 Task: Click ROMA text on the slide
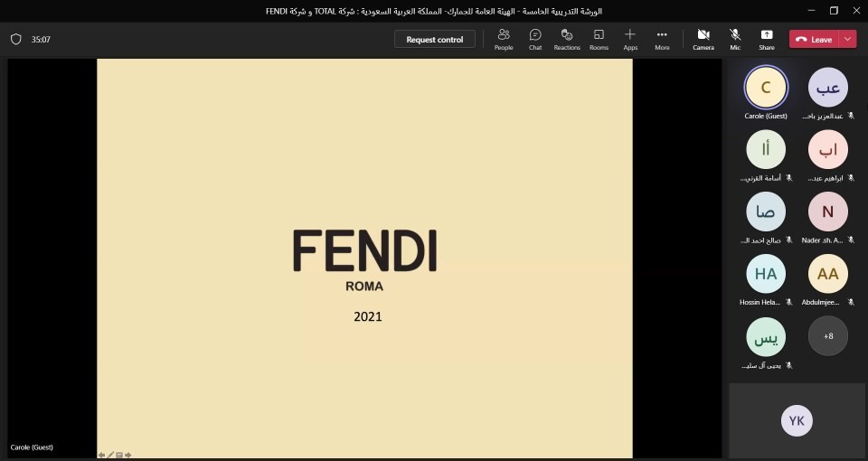[x=364, y=287]
